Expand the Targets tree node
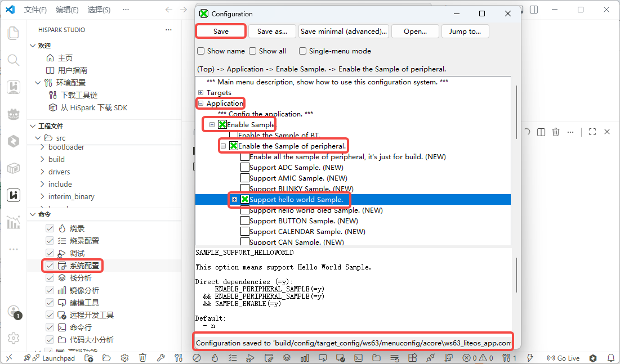Image resolution: width=620 pixels, height=364 pixels. pyautogui.click(x=200, y=92)
